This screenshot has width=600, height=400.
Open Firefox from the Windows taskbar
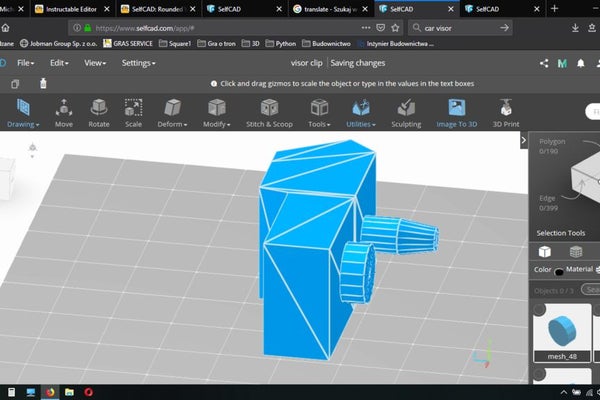51,392
